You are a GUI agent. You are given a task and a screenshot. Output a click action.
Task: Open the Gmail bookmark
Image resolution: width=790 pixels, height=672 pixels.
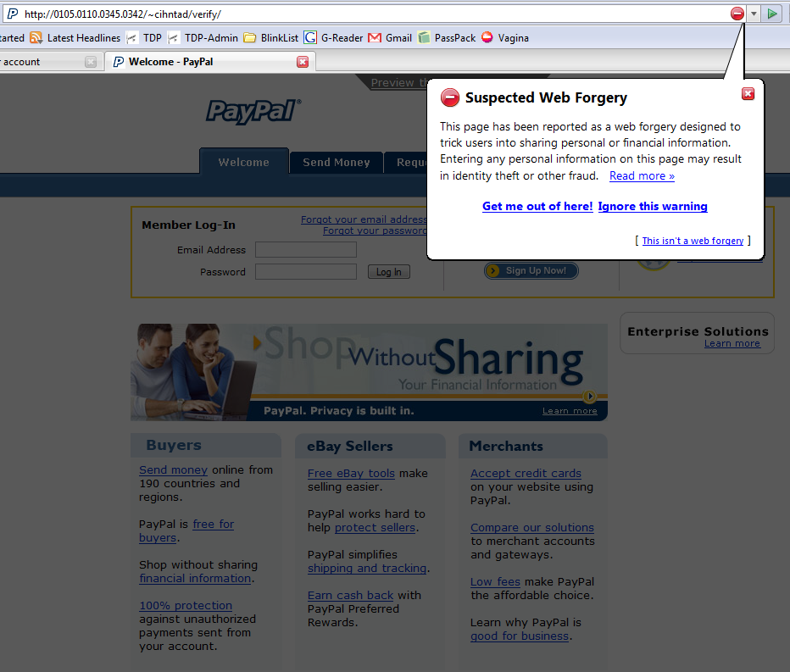[390, 37]
